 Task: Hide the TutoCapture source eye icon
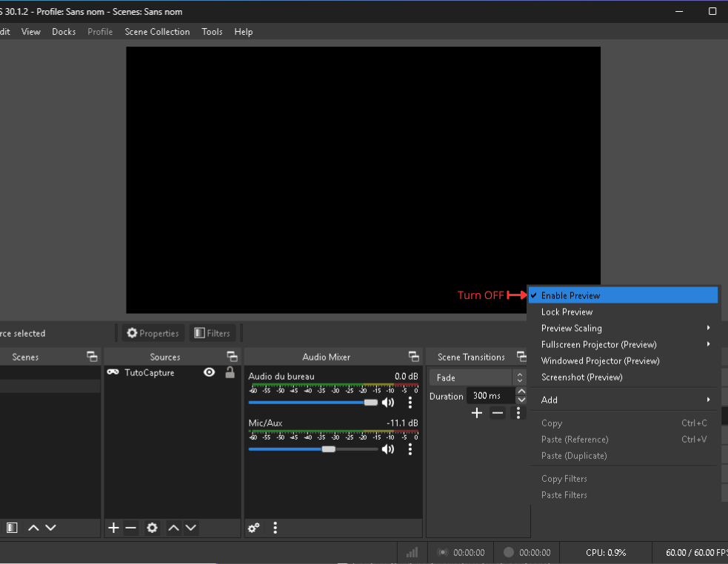[x=210, y=372]
